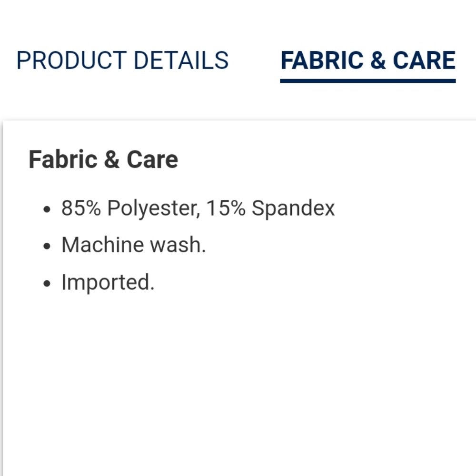Click the word wash in the list

(x=178, y=245)
